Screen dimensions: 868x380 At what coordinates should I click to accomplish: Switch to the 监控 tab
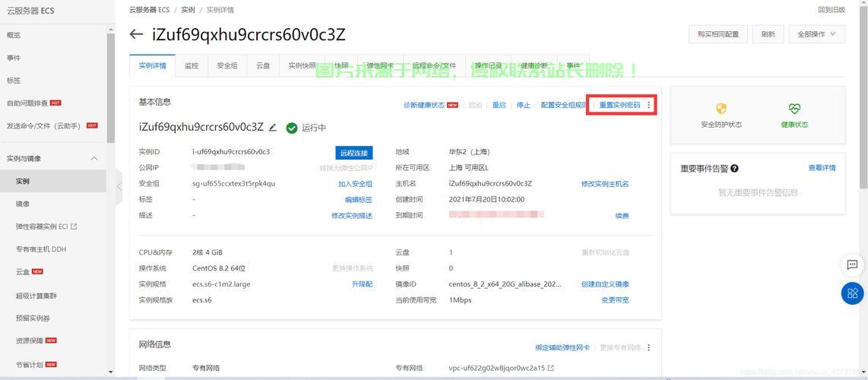point(192,65)
